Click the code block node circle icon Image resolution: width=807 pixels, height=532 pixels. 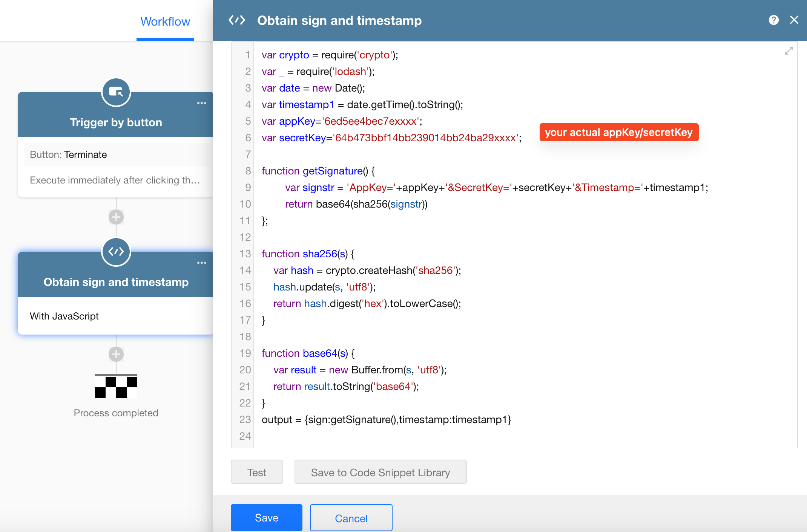116,252
